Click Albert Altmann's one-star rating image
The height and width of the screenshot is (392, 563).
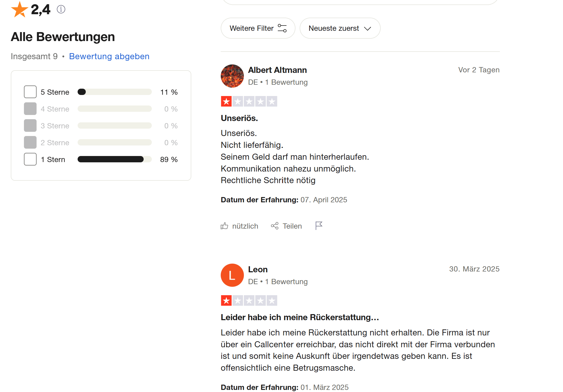coord(249,101)
